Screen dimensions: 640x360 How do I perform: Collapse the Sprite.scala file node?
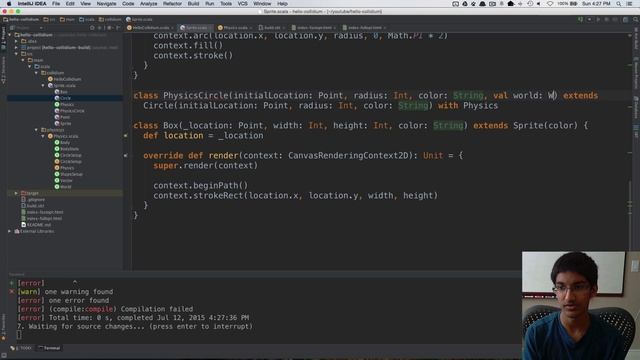click(x=43, y=85)
